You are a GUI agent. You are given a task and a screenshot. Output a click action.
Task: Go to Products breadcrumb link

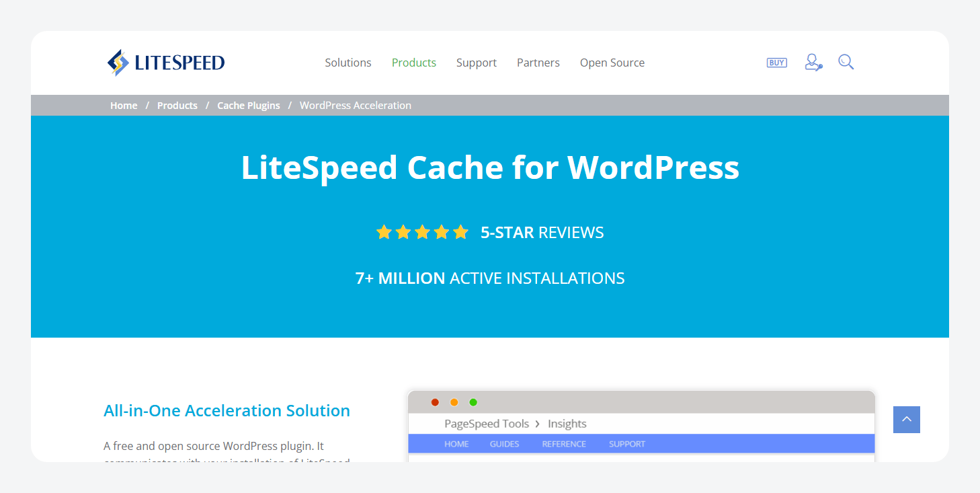coord(177,106)
